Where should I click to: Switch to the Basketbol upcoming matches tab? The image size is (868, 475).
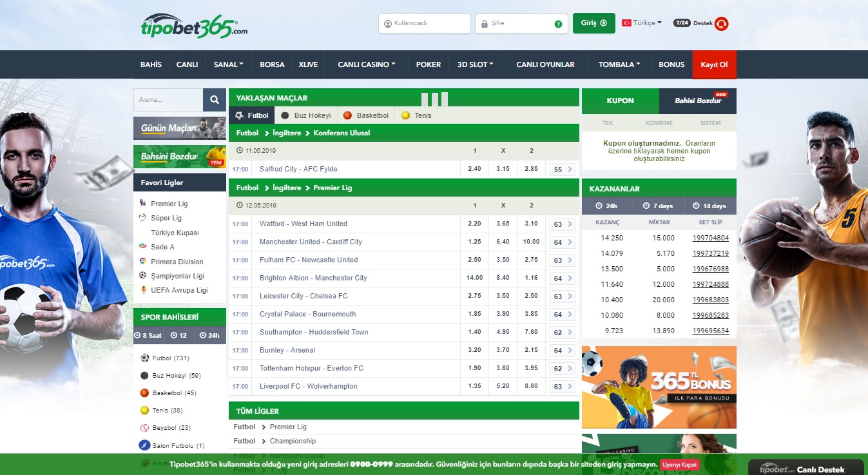(366, 115)
